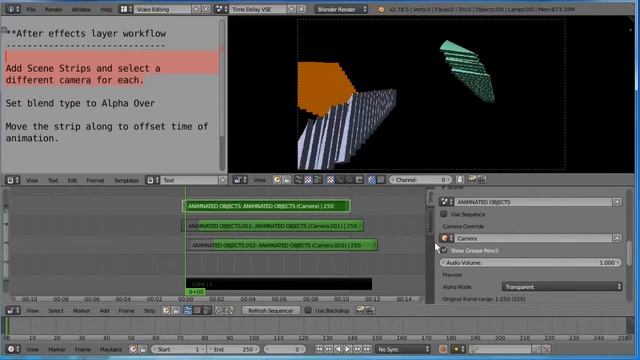The height and width of the screenshot is (360, 640).
Task: Click OpenGL render animation icon in preview header
Action: (482, 180)
